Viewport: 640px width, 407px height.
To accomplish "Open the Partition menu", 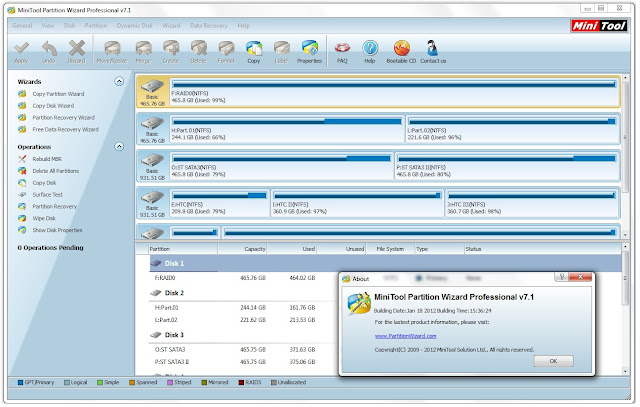I will click(96, 26).
